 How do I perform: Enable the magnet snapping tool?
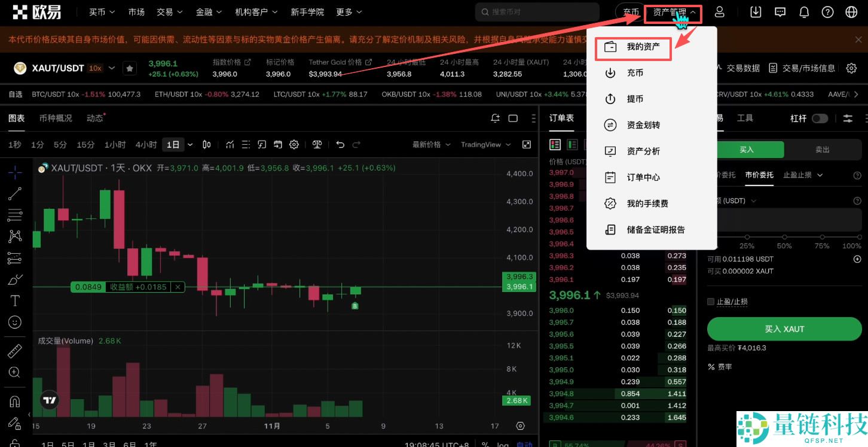[x=14, y=401]
